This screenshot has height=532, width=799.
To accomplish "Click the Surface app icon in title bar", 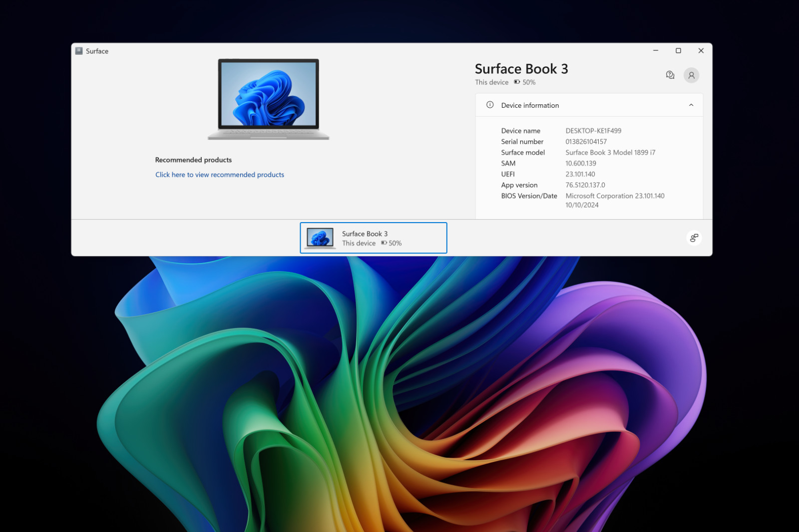I will [79, 51].
